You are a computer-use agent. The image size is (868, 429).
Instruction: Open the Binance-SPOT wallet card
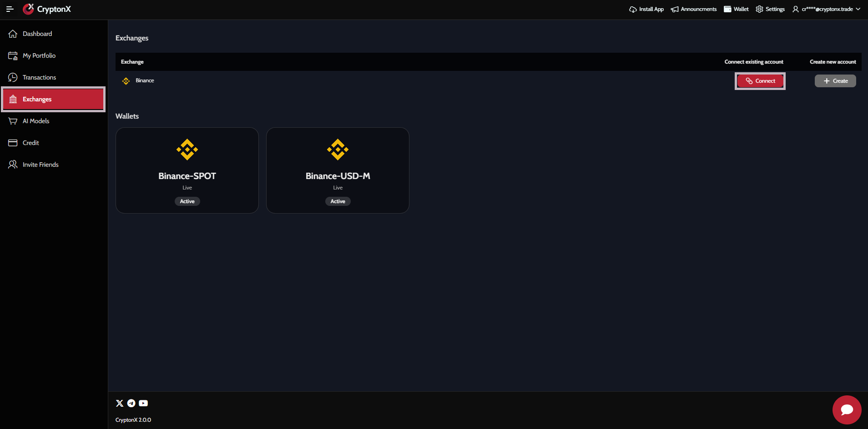187,170
